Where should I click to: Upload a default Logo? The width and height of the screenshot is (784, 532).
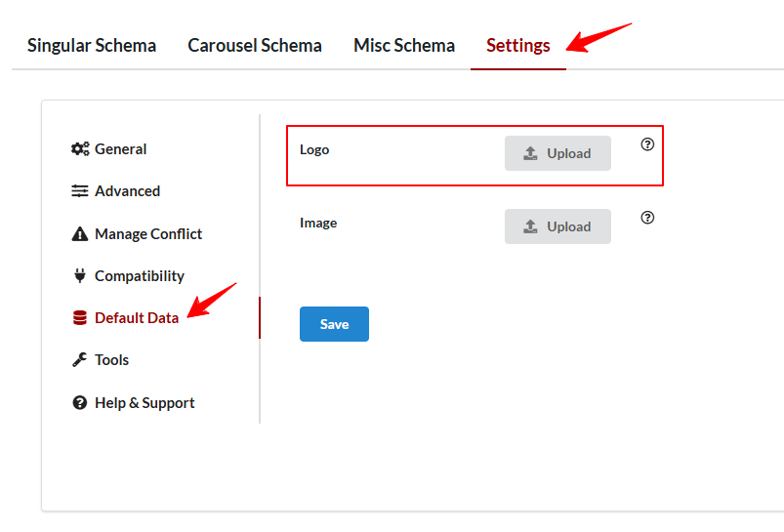557,153
